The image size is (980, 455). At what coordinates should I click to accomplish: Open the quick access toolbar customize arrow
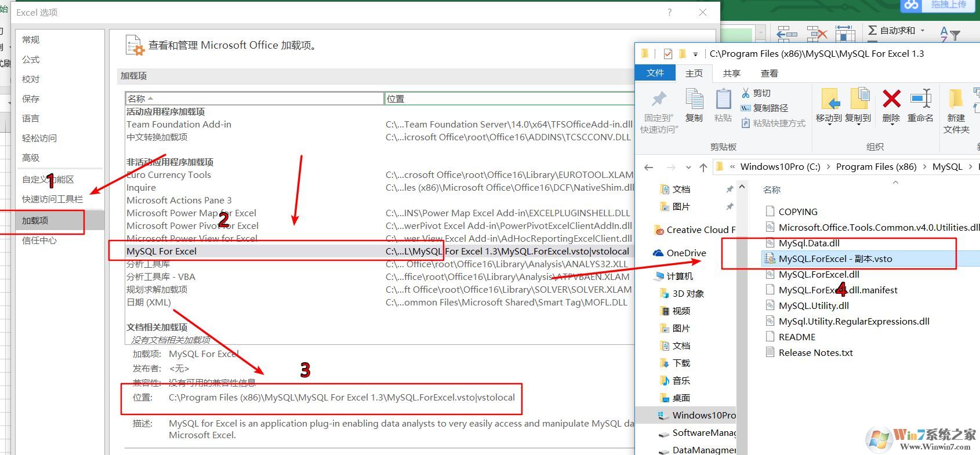(x=695, y=54)
